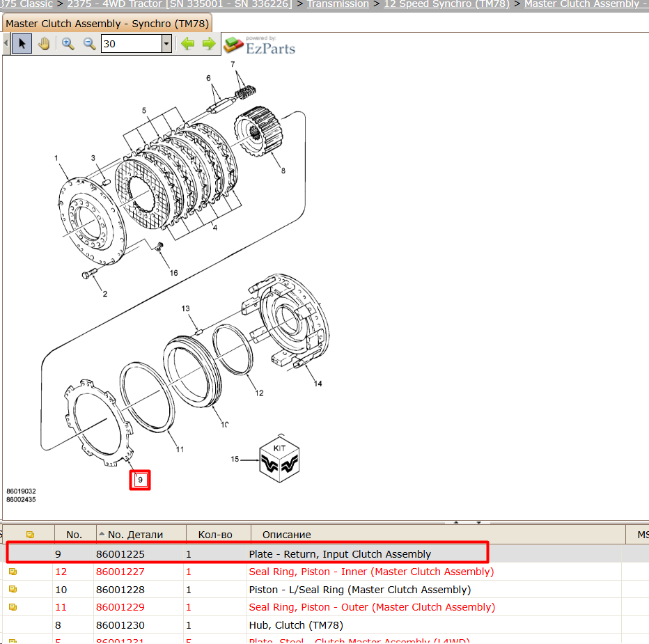Click the KIT box icon in the diagram
649x644 pixels.
(279, 460)
